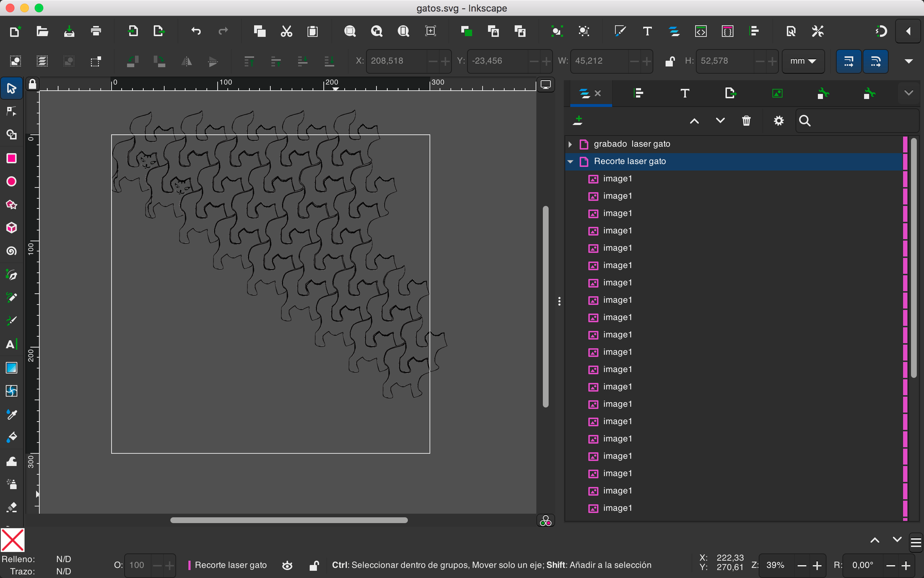Switch to the Export tab
The image size is (924, 578).
[x=730, y=93]
